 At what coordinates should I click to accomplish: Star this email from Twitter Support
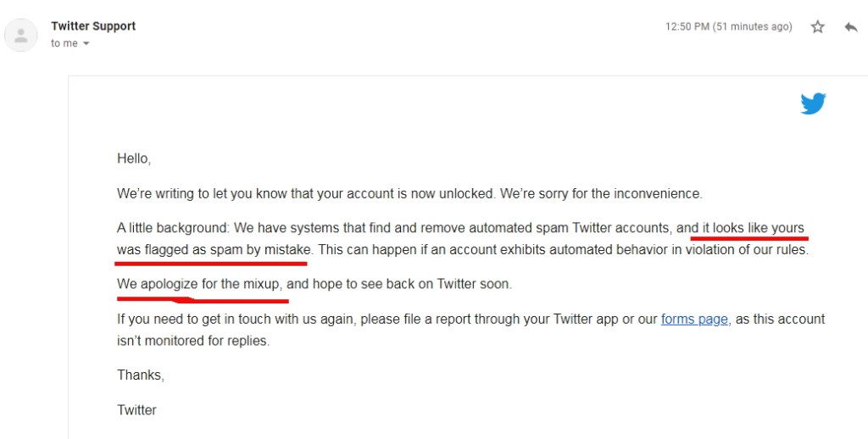point(818,27)
